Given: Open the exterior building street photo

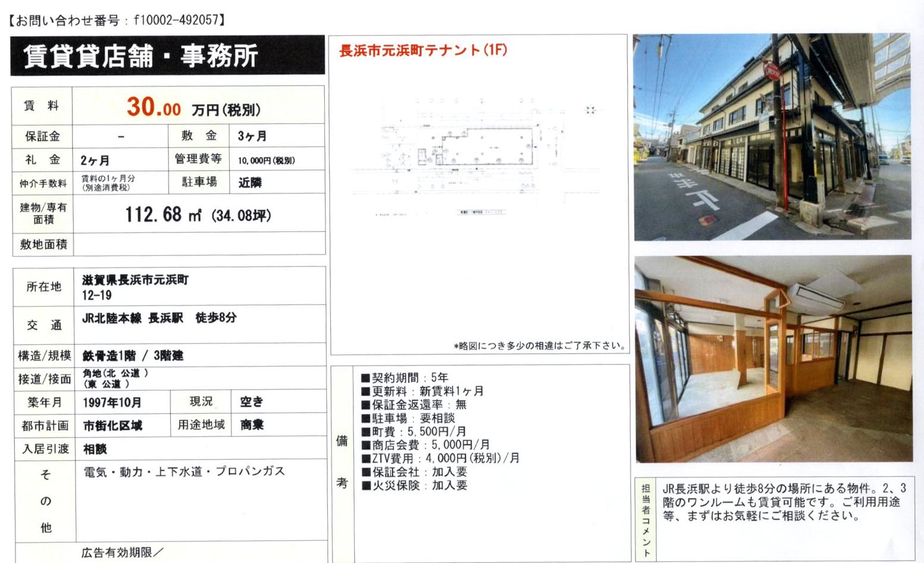Looking at the screenshot, I should pyautogui.click(x=772, y=137).
